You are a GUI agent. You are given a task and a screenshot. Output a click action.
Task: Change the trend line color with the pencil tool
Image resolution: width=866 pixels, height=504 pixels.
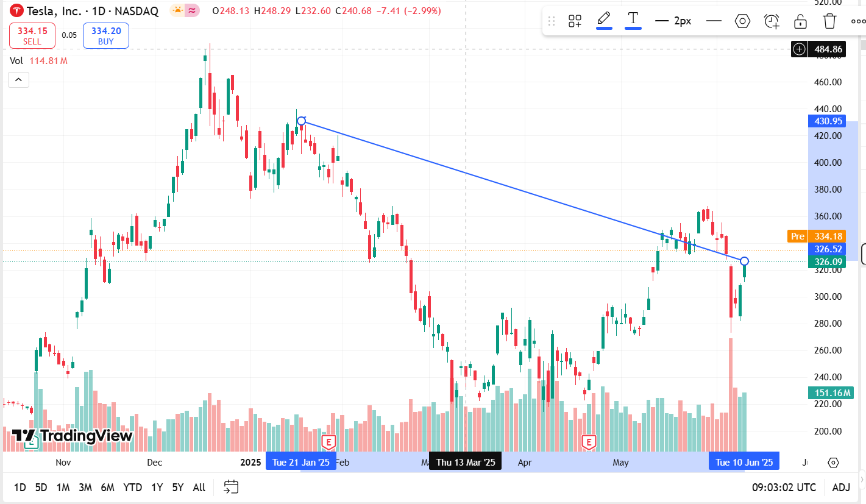tap(604, 20)
